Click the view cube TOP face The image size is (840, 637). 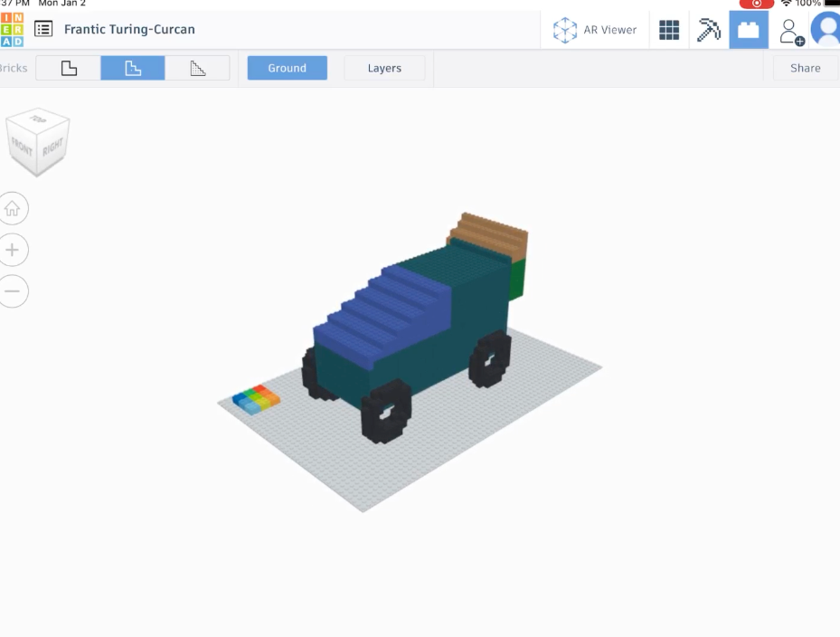pyautogui.click(x=37, y=119)
